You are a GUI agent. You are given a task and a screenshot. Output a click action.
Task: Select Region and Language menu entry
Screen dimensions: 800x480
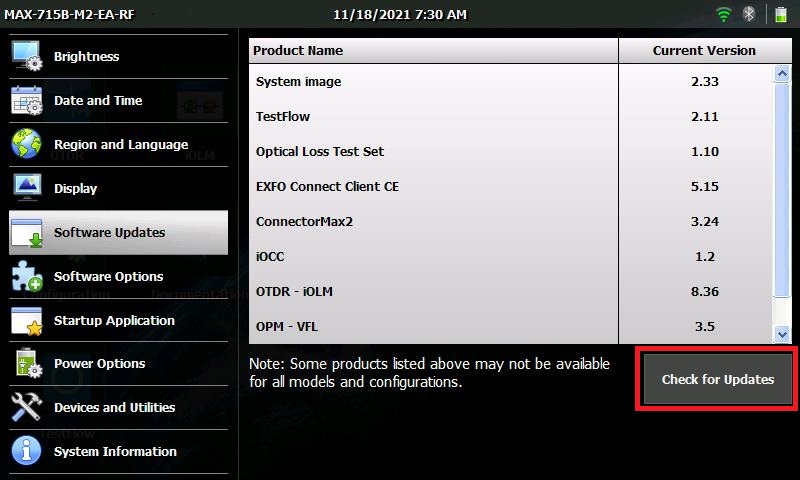[118, 144]
